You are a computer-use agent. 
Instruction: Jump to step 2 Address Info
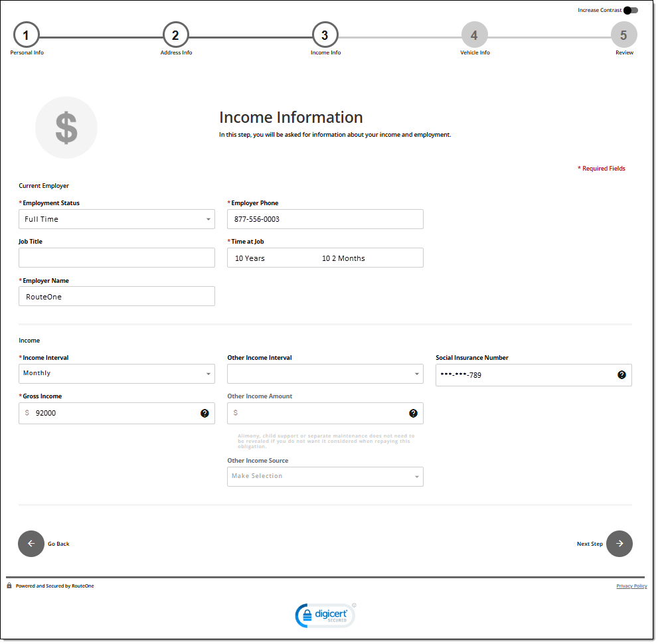(176, 35)
